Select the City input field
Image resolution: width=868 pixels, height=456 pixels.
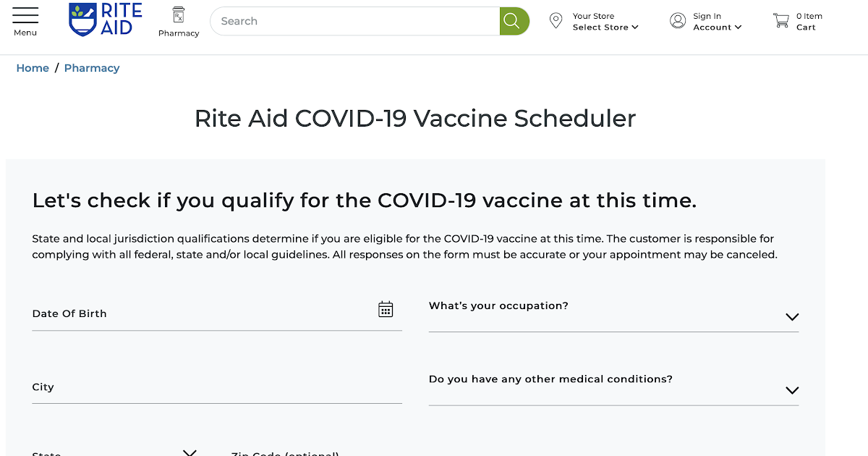pyautogui.click(x=217, y=387)
